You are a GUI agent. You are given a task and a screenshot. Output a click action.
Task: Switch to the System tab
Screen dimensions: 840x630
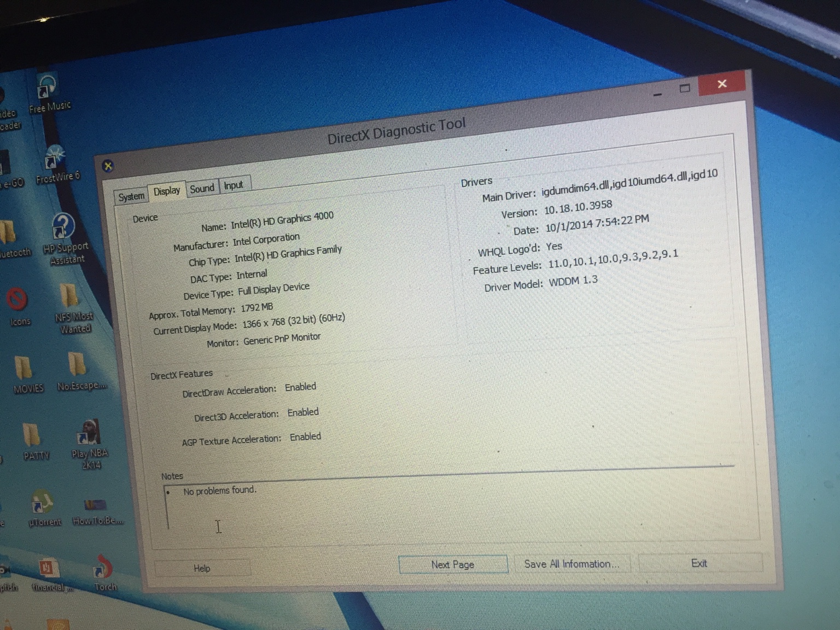point(131,196)
